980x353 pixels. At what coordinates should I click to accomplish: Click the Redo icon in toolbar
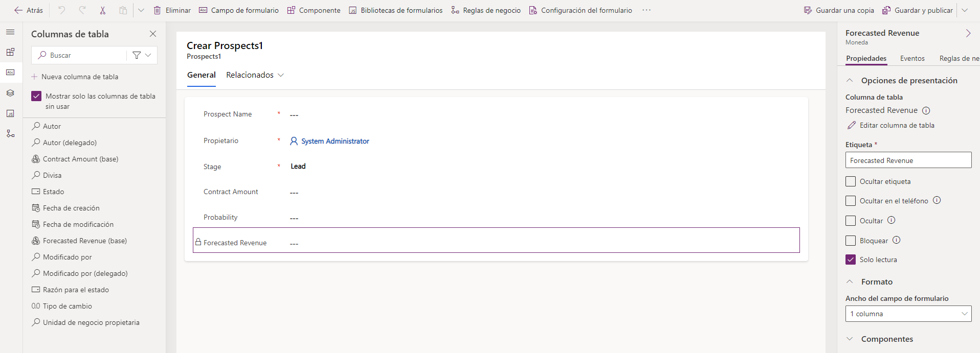coord(82,10)
